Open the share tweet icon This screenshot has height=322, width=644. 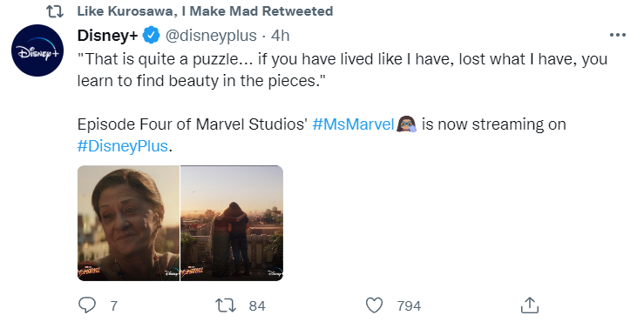[x=530, y=305]
